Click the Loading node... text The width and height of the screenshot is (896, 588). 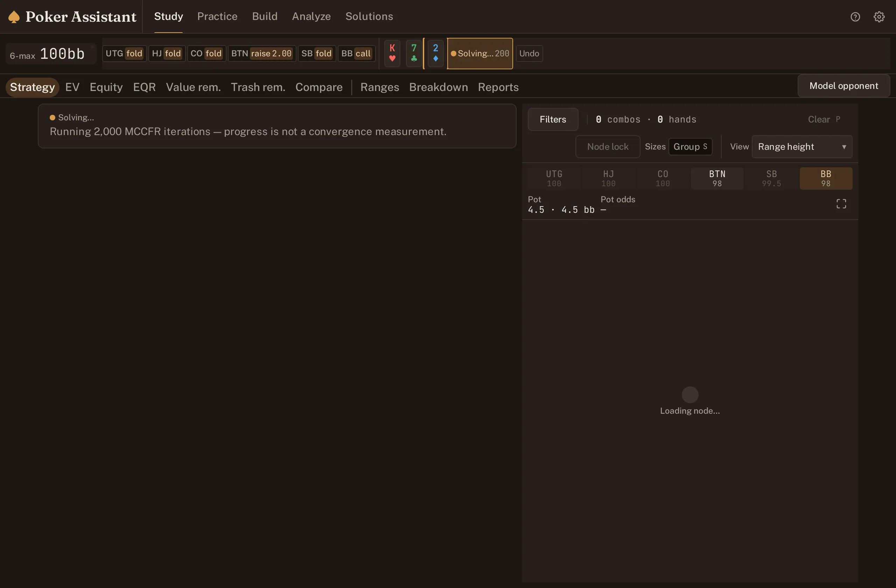coord(690,411)
